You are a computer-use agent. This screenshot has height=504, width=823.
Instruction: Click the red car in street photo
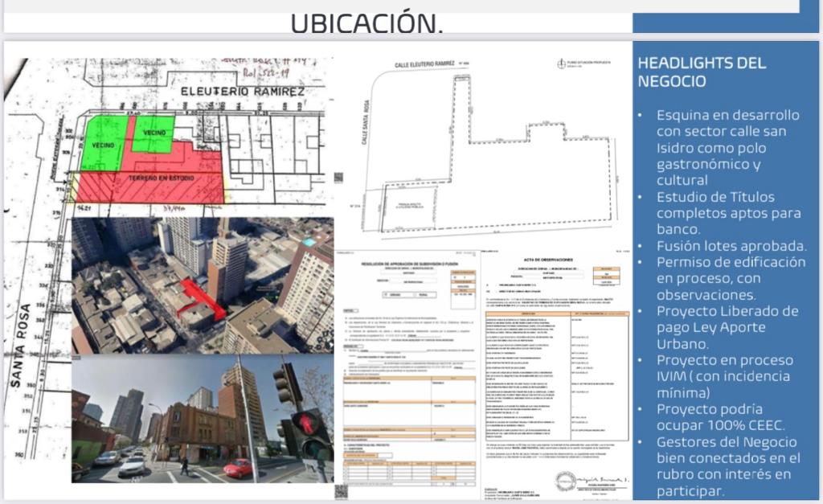[x=238, y=468]
